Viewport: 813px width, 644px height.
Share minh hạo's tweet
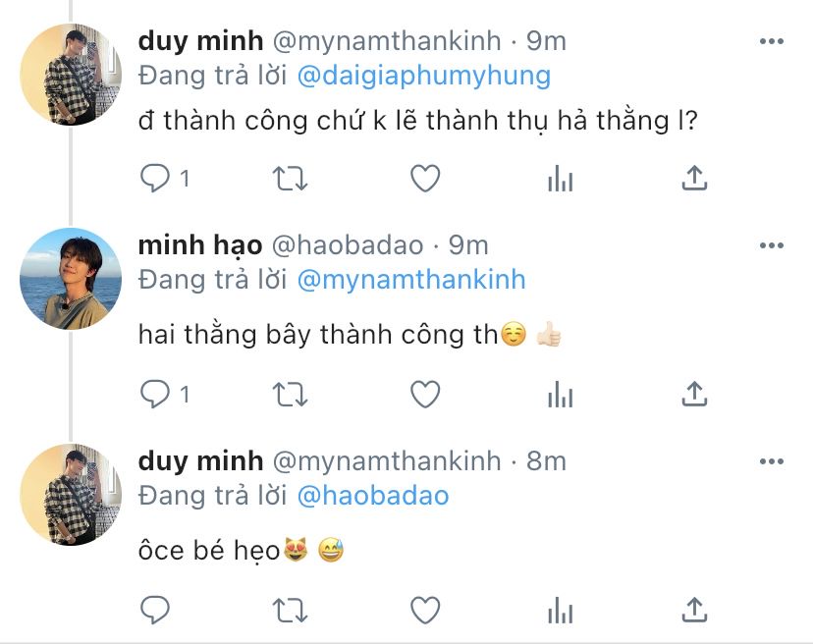point(694,394)
